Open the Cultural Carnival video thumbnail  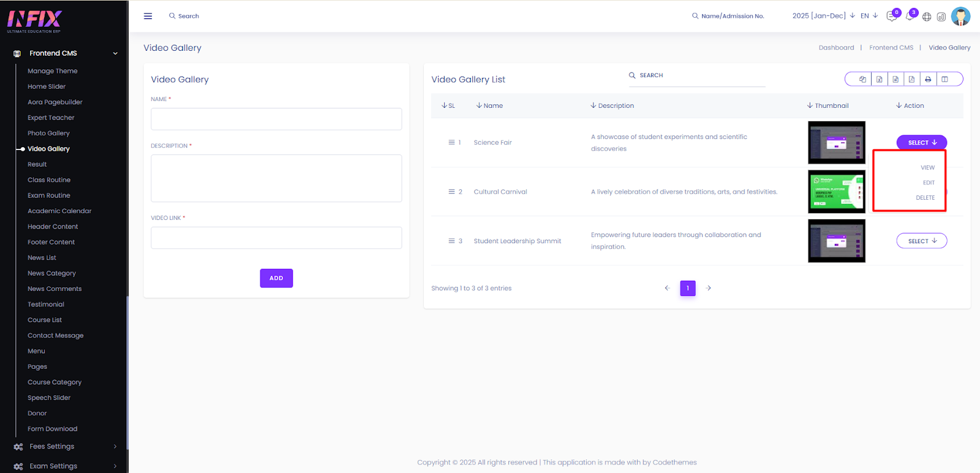click(837, 192)
